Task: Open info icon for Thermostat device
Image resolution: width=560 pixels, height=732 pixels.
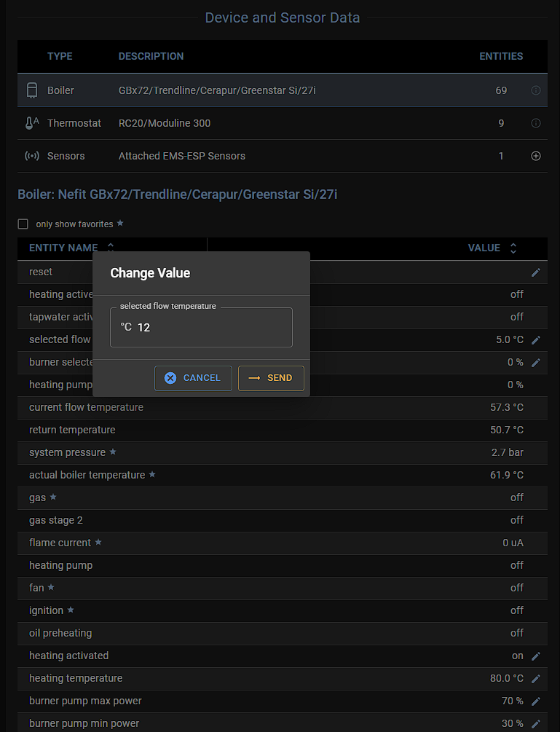Action: click(x=536, y=124)
